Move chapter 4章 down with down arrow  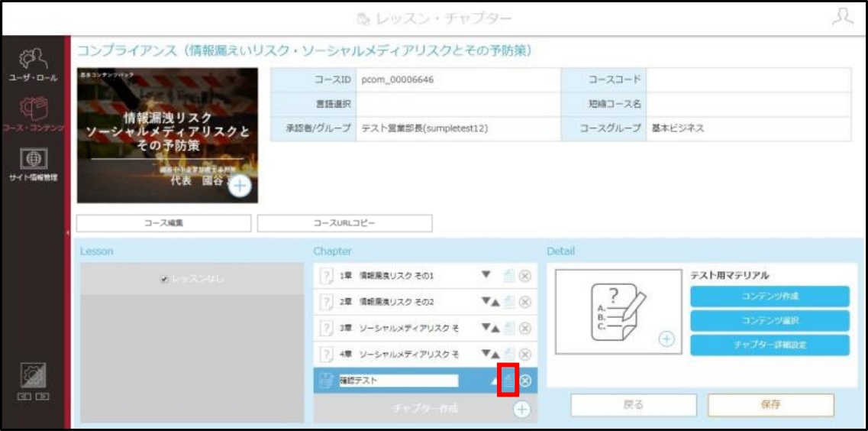point(486,354)
